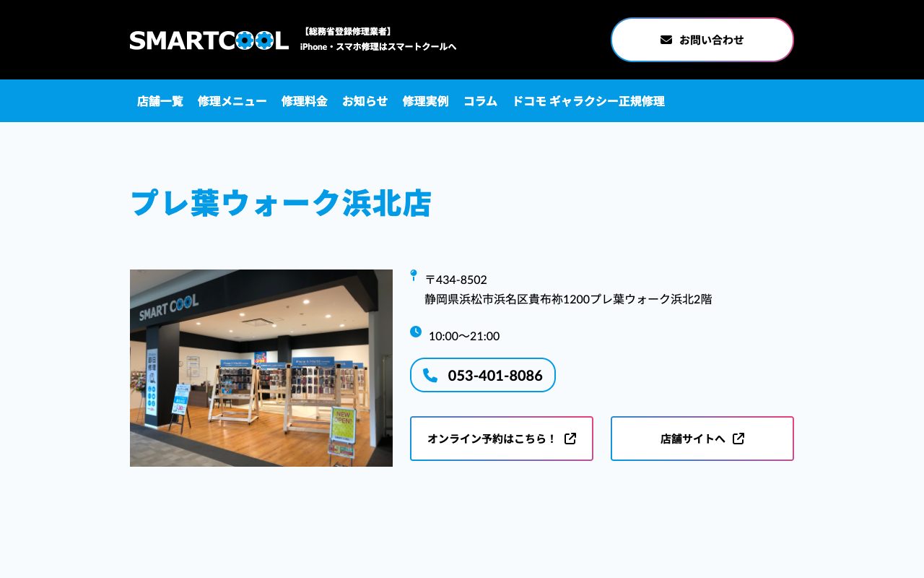
Task: Open コラム navigation link
Action: pos(481,101)
